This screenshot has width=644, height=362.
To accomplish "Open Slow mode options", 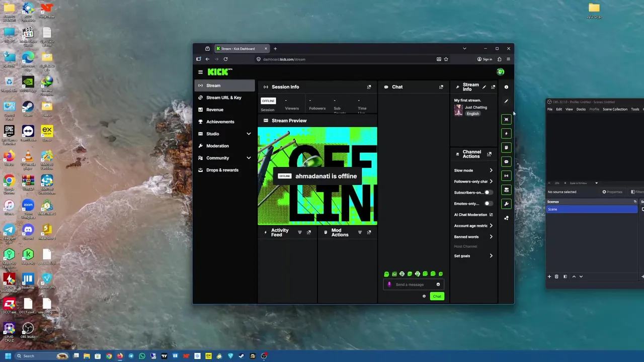I will point(473,170).
